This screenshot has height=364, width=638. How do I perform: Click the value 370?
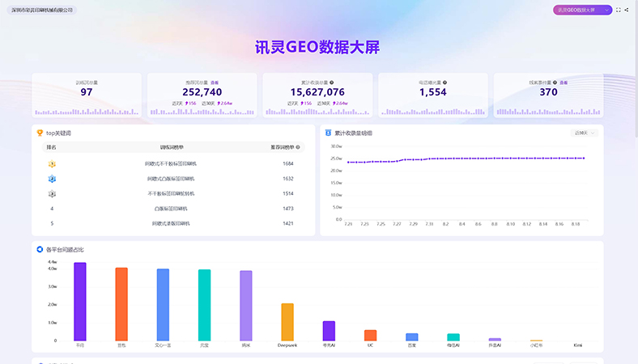548,92
